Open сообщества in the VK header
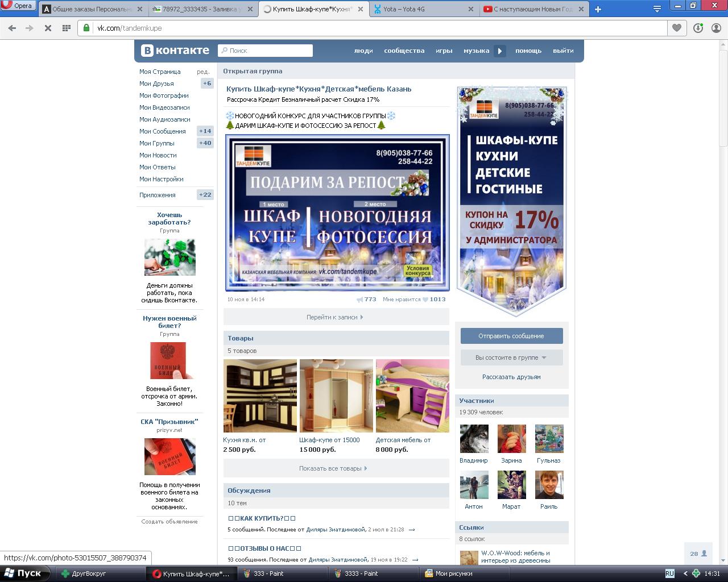Screen dimensions: 728x582 pos(404,51)
